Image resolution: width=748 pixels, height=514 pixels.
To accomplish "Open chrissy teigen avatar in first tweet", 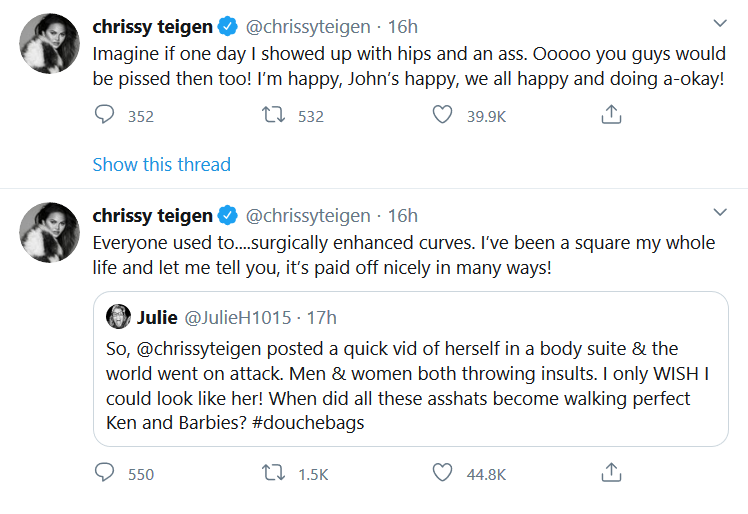I will 42,42.
